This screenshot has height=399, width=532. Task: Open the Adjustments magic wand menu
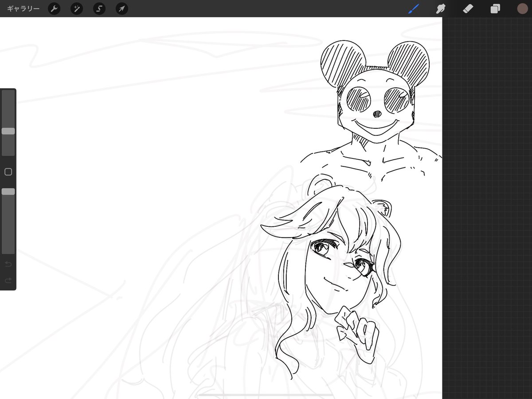(x=77, y=8)
